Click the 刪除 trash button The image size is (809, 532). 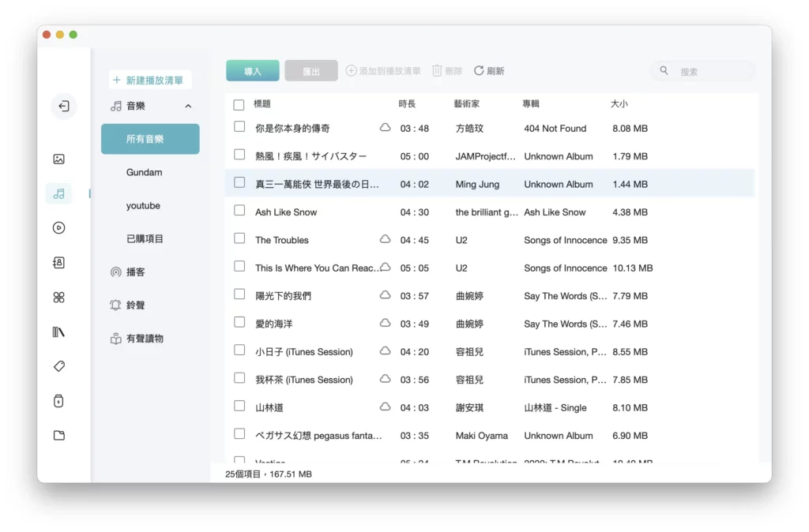point(447,70)
